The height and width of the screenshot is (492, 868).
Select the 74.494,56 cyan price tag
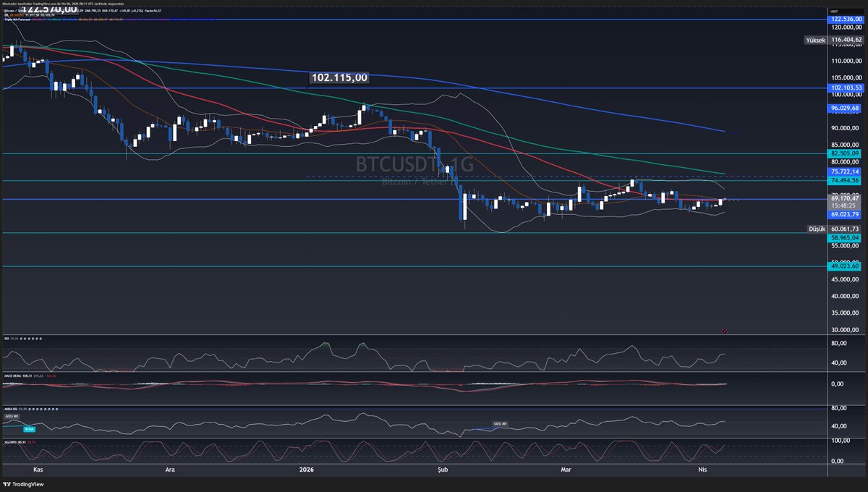845,181
